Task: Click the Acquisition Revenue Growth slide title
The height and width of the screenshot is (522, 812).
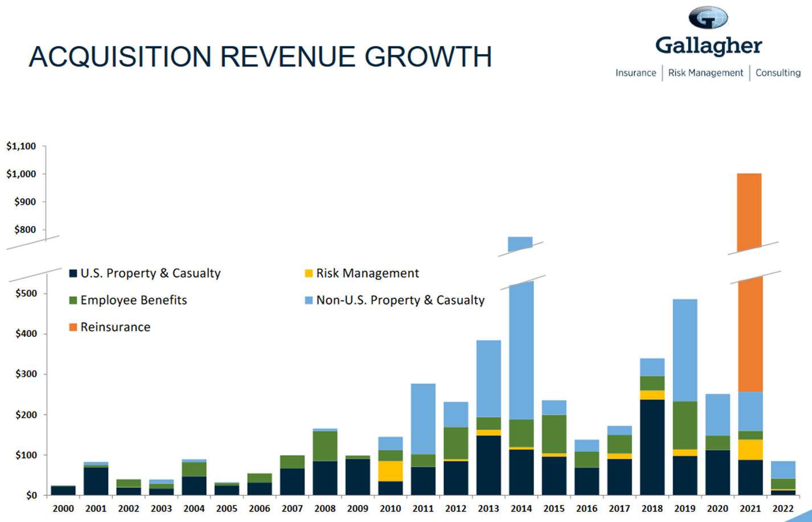Action: (260, 57)
